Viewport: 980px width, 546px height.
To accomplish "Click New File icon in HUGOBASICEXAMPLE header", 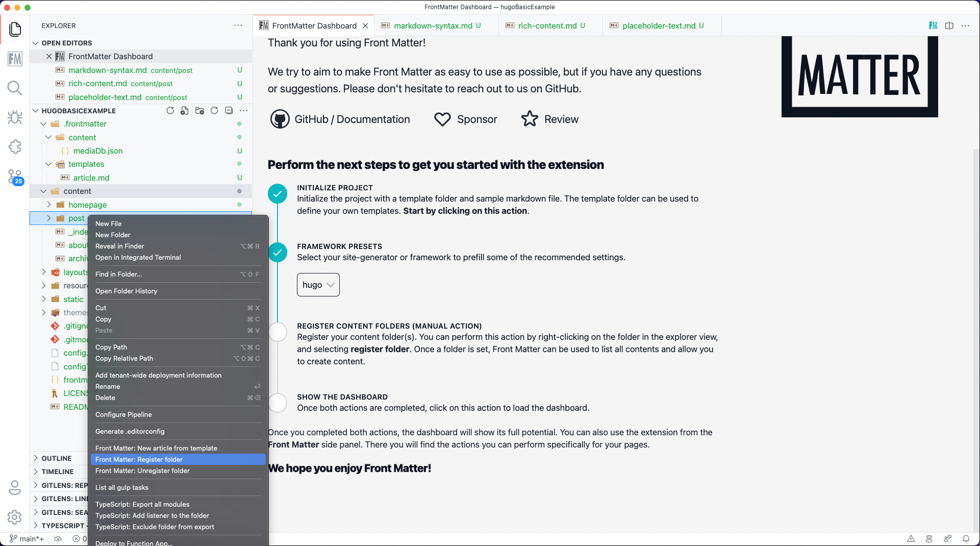I will [x=185, y=111].
